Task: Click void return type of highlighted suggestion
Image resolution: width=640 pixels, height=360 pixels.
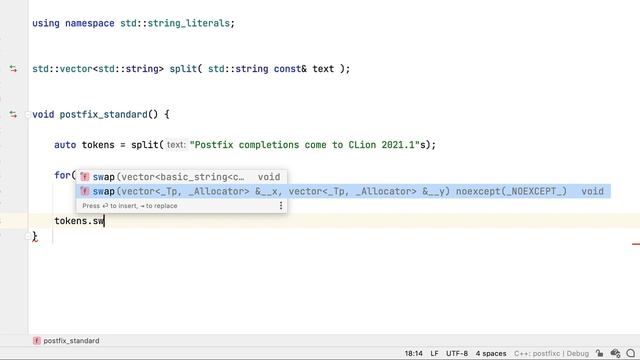Action: [x=592, y=191]
